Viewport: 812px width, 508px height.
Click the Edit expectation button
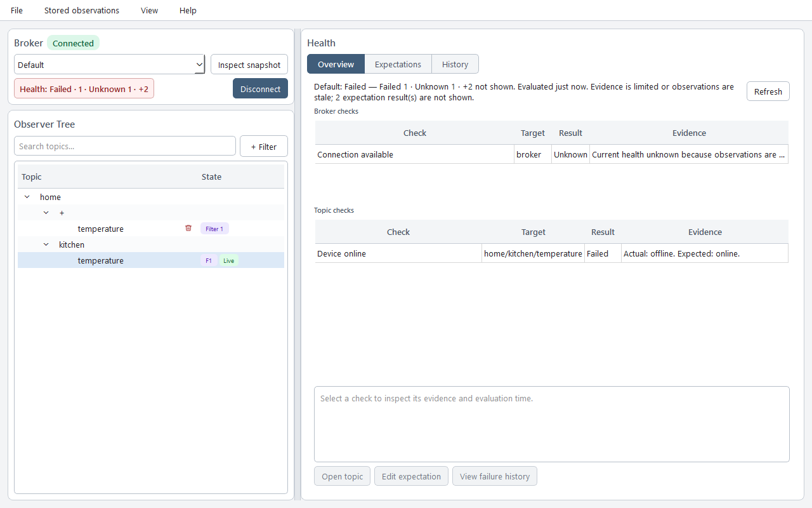(411, 476)
